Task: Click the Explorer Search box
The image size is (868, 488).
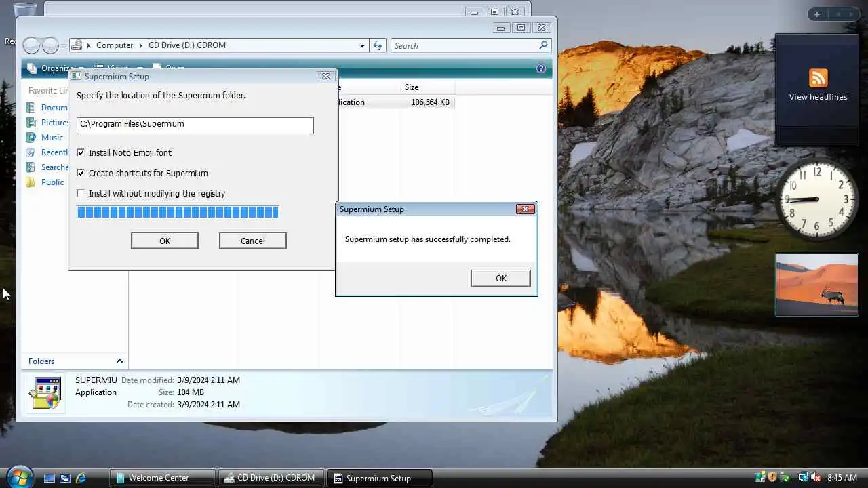Action: (465, 45)
